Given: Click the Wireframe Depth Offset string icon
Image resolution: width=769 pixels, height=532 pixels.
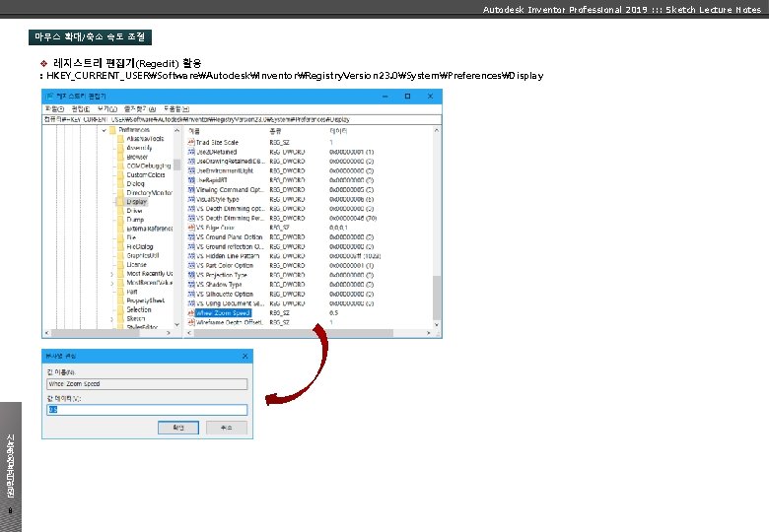Looking at the screenshot, I should 191,322.
